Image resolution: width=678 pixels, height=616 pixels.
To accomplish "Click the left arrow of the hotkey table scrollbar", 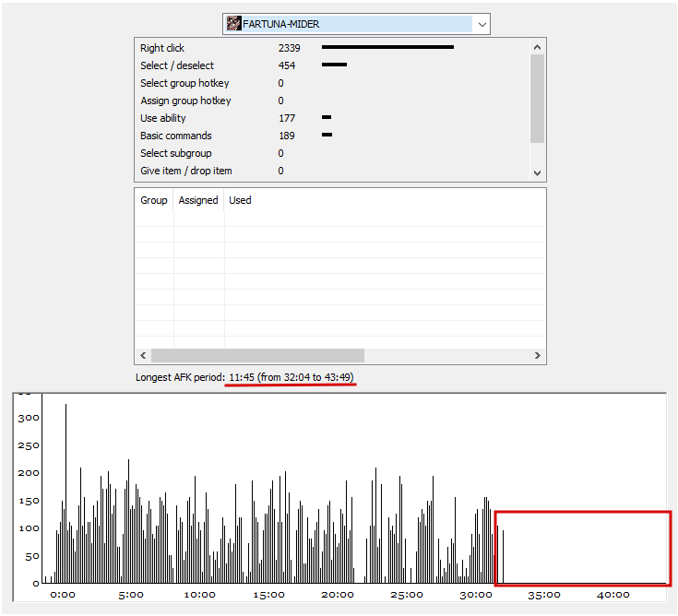I will [143, 355].
